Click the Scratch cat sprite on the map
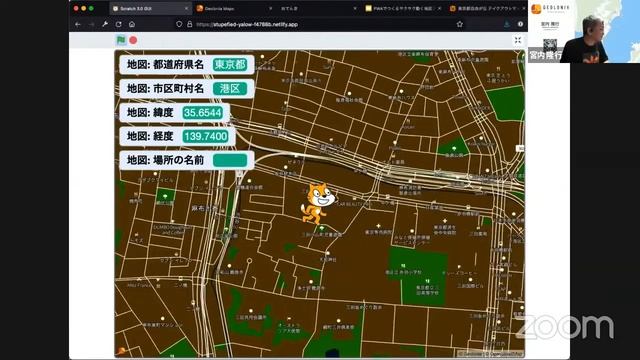Screen dimensions: 640x360 [x=318, y=203]
